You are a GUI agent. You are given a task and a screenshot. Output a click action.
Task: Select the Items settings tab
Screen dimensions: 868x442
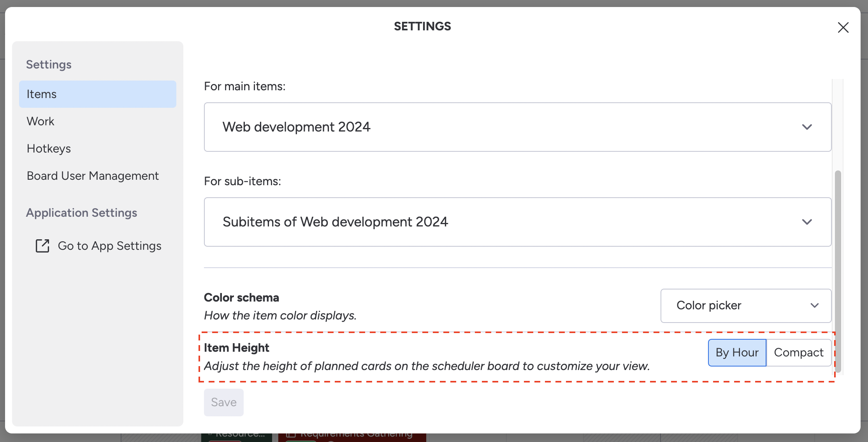pos(97,94)
